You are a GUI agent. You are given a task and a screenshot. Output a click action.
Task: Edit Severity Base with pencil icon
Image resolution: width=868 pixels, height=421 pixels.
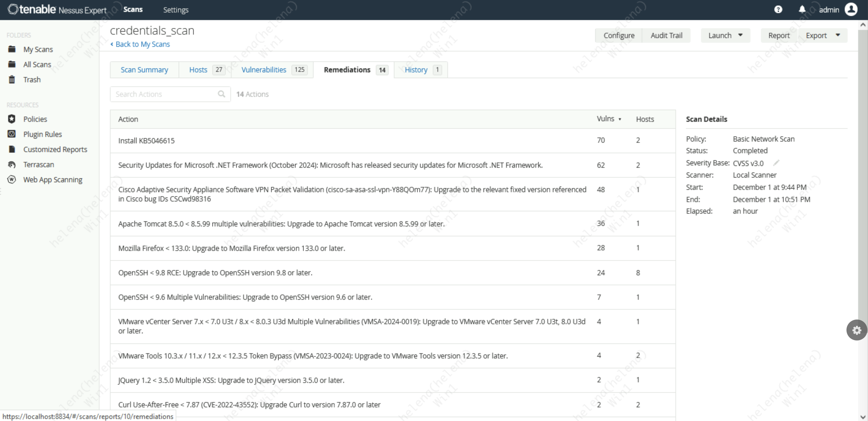pos(776,163)
